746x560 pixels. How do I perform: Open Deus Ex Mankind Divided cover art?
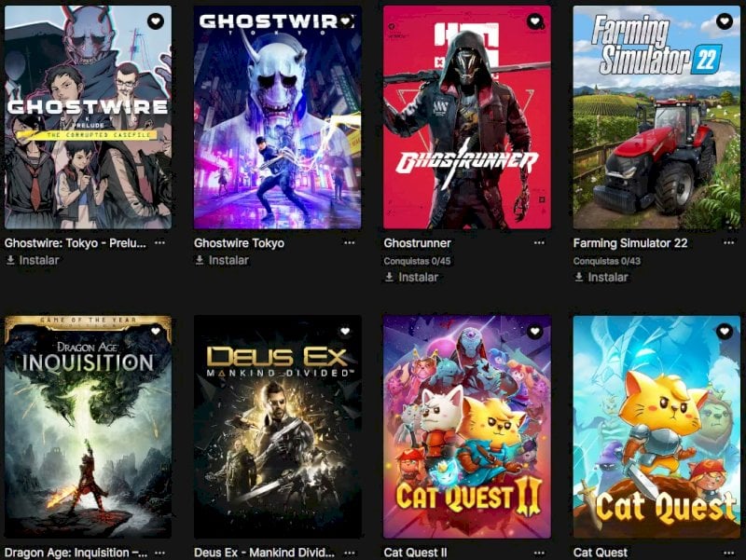click(277, 427)
